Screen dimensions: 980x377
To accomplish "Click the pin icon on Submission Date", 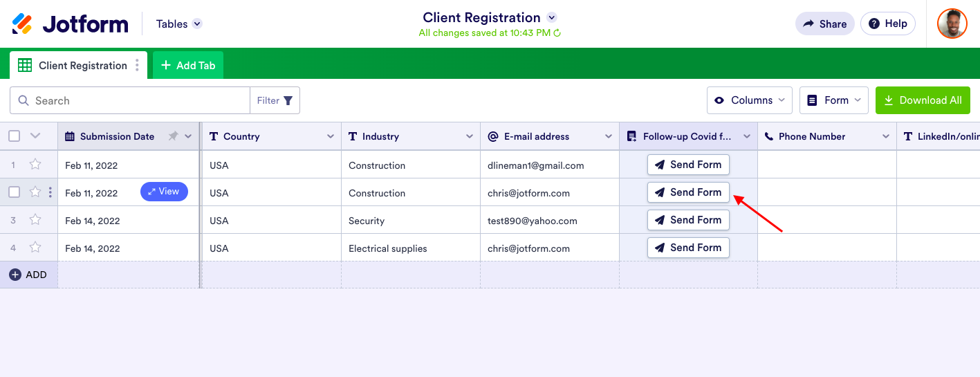I will (173, 136).
